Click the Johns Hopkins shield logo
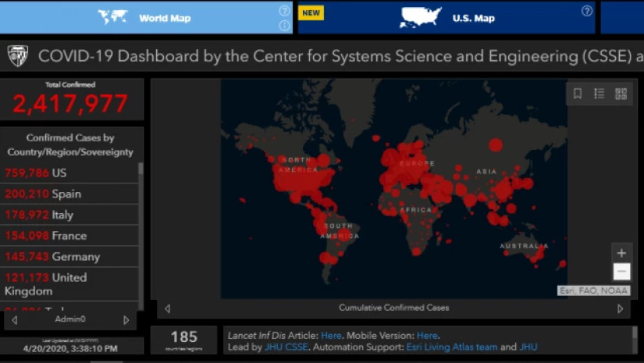Screen dimensions: 644x363 tap(18, 56)
